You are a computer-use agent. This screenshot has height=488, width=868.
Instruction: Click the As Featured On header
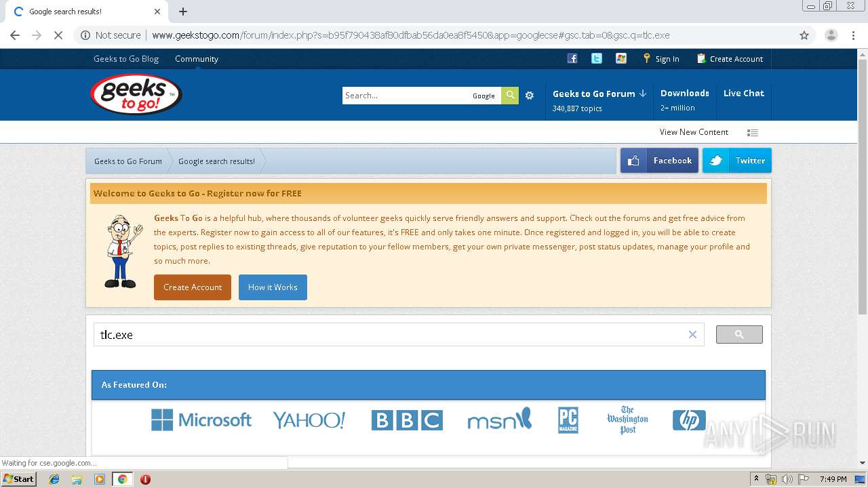click(429, 385)
